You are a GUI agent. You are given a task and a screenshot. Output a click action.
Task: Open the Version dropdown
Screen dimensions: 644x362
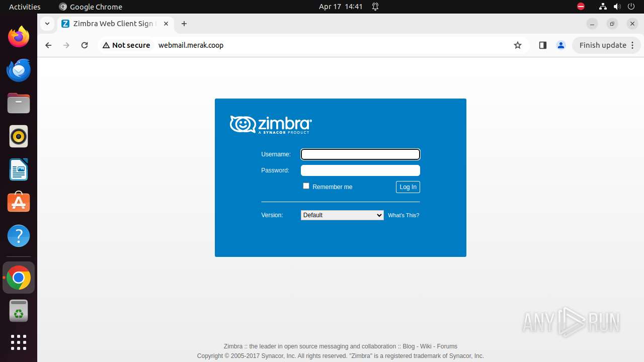pyautogui.click(x=342, y=215)
